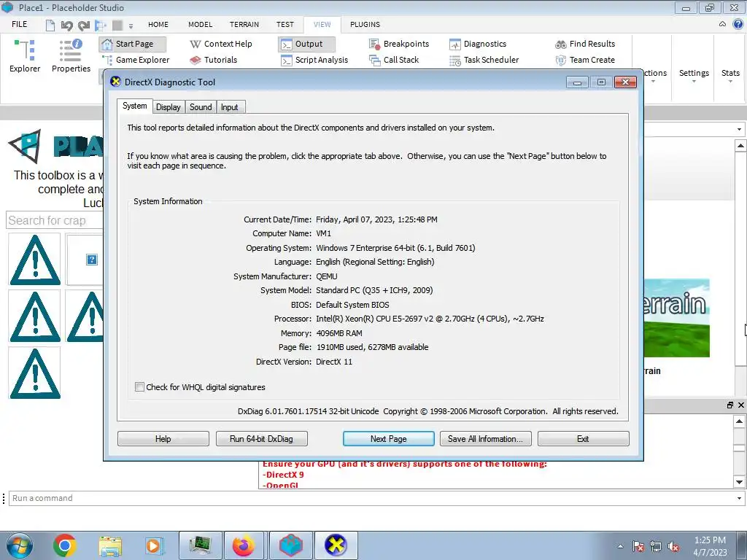Open Team Create panel

(585, 60)
